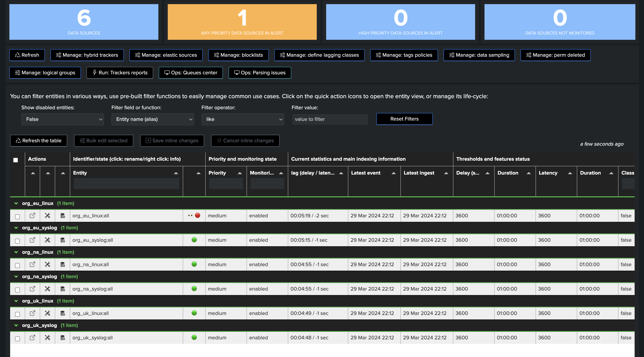This screenshot has height=357, width=644.
Task: Click the Filter value input field
Action: [x=330, y=119]
